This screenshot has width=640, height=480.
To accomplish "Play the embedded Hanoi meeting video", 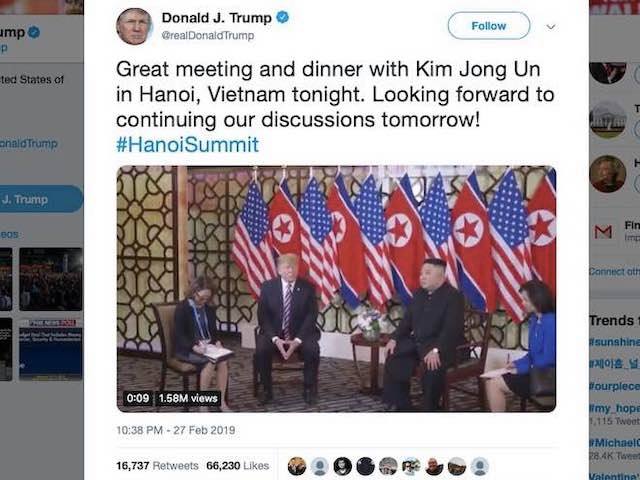I will coord(336,289).
